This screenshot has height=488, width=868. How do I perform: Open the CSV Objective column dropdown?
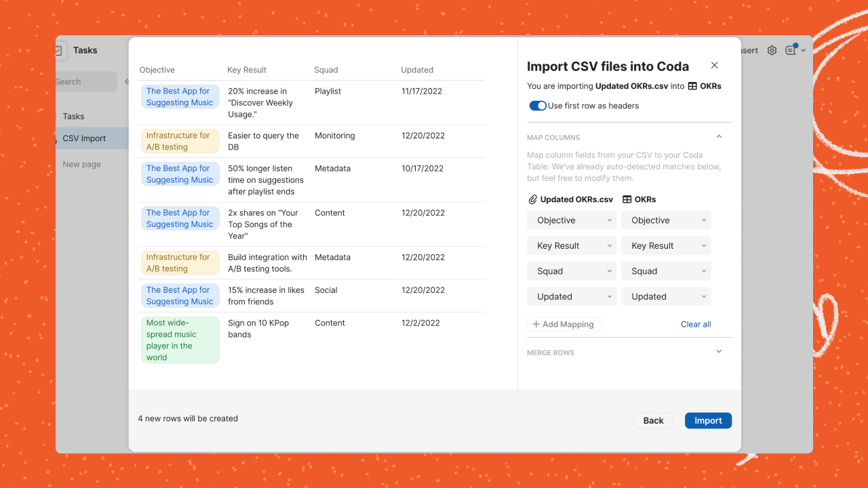click(x=572, y=220)
